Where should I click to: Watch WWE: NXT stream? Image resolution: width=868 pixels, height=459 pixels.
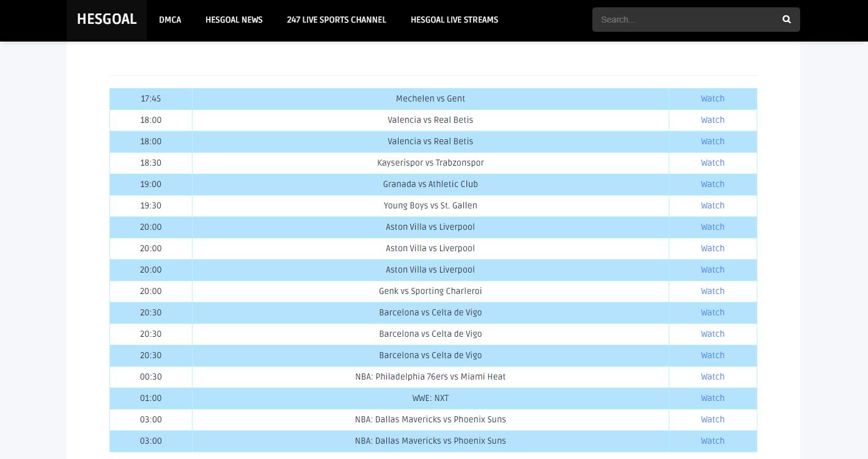[713, 398]
